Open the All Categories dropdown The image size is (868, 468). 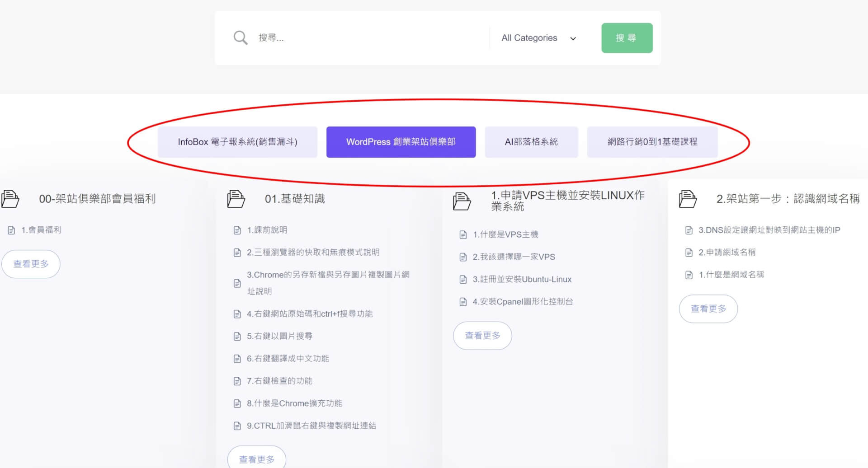click(x=539, y=38)
